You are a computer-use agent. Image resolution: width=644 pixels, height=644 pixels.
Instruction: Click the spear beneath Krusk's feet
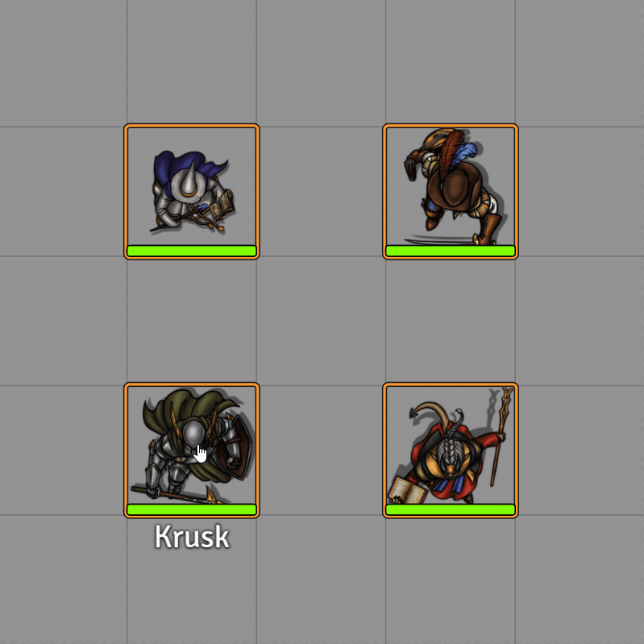tap(177, 494)
